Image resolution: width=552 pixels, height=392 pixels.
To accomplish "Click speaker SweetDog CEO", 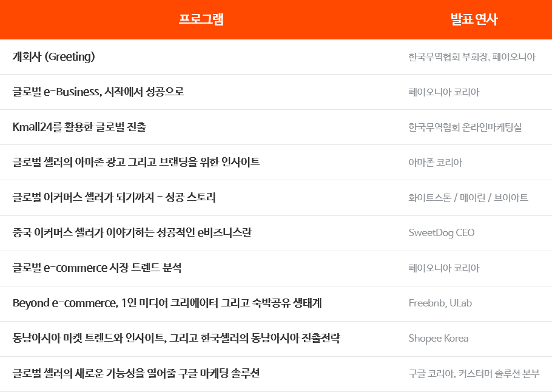I will coord(442,233).
